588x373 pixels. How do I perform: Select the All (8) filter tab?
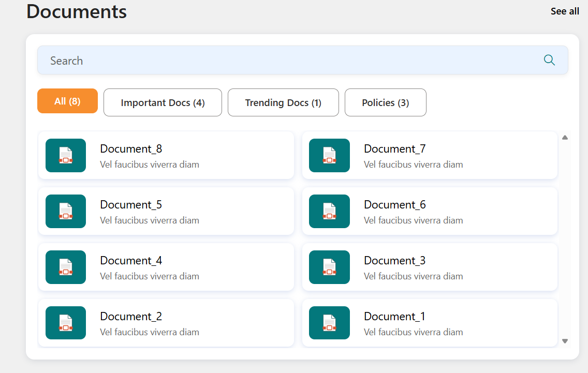(x=67, y=101)
